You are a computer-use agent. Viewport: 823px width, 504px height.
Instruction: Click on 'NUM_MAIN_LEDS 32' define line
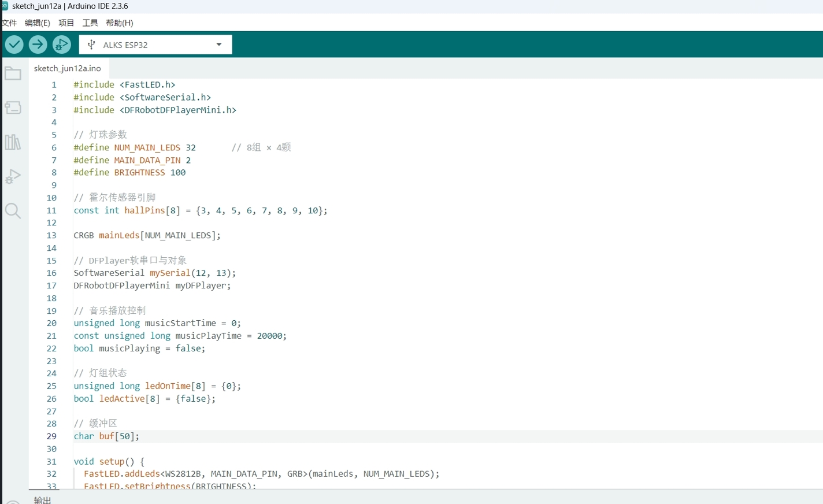[x=135, y=147]
